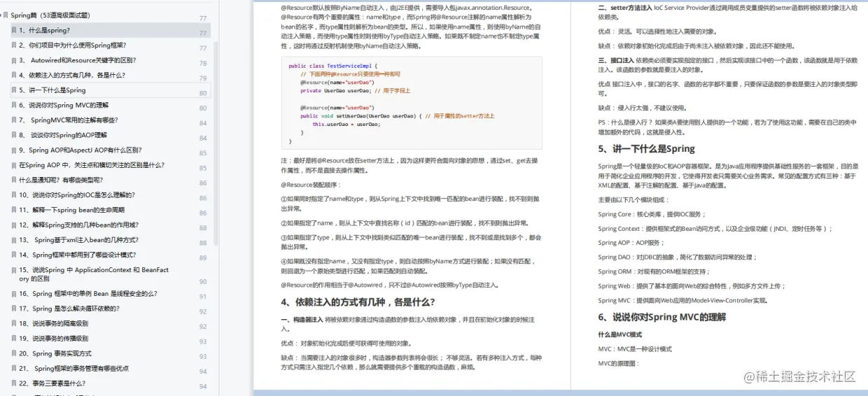Click the line Spring AOP:AOP服务
868x396 pixels.
click(631, 243)
